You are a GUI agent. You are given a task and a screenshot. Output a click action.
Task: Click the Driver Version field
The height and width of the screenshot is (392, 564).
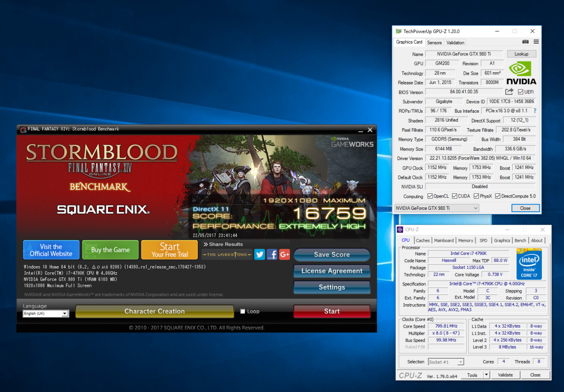[x=480, y=158]
